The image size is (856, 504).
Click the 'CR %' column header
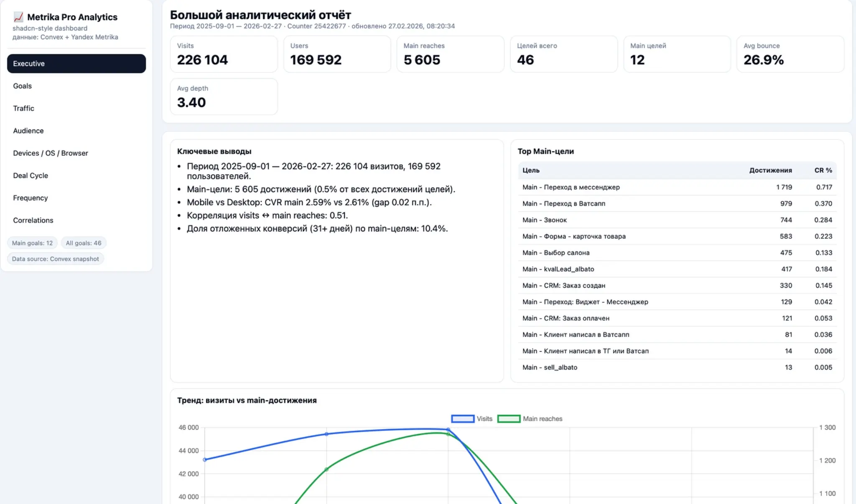pyautogui.click(x=823, y=170)
